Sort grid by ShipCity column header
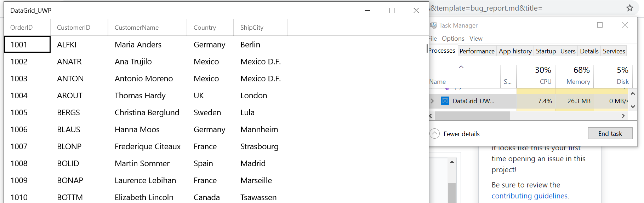This screenshot has width=644, height=203. pyautogui.click(x=260, y=27)
